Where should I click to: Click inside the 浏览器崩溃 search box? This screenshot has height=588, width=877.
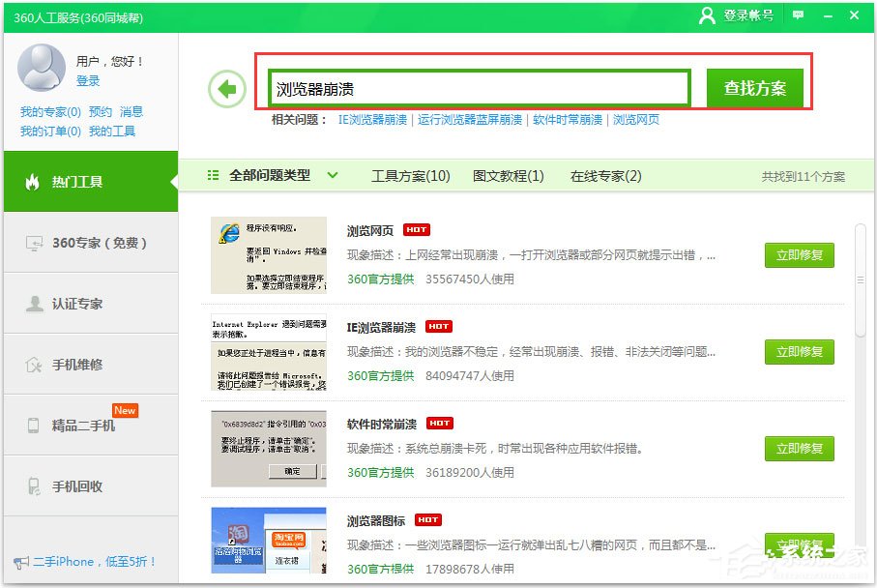point(474,86)
